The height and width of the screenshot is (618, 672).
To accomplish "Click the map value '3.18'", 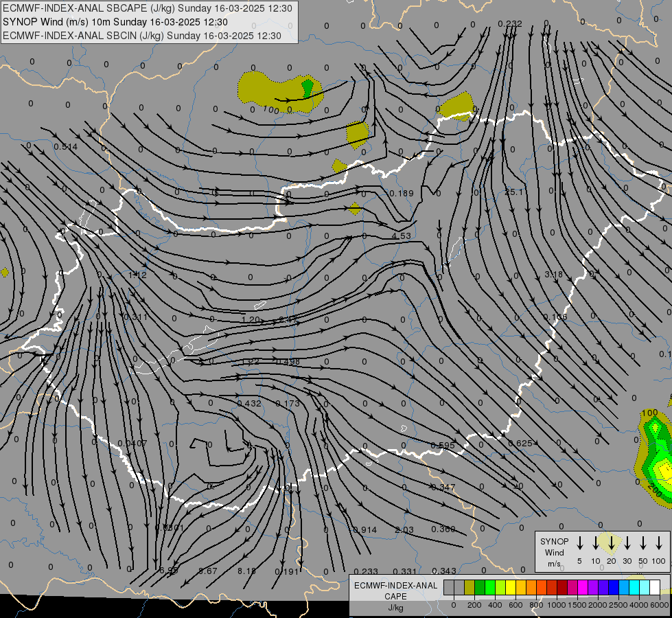I will click(x=553, y=274).
